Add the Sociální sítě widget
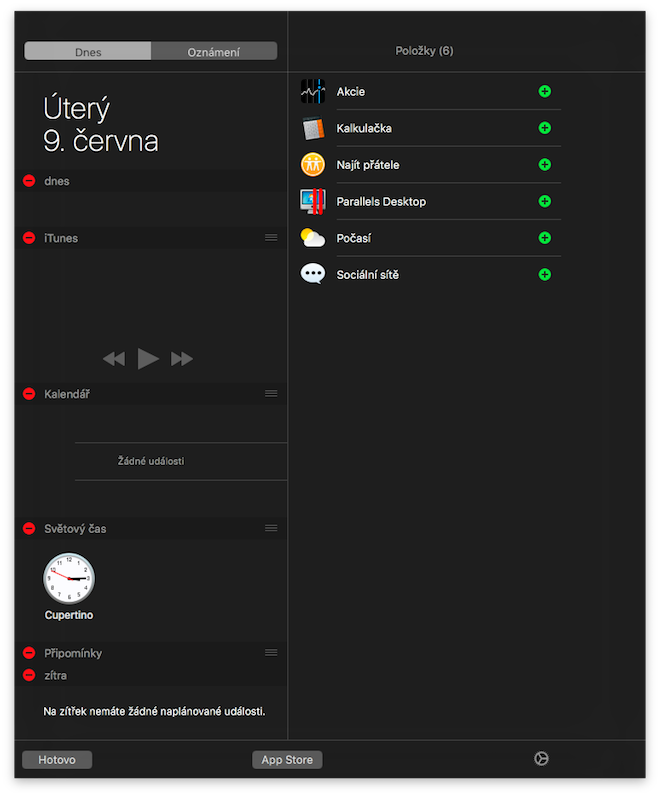 point(544,275)
